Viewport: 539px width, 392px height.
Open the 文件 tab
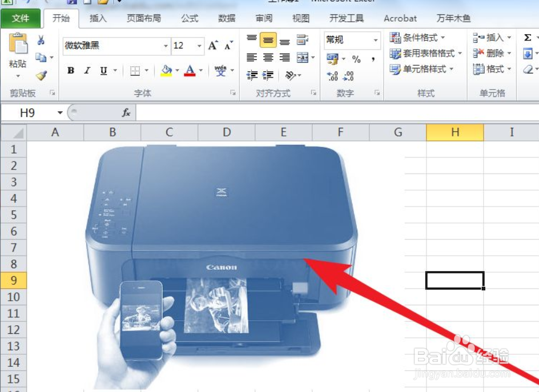pos(21,18)
